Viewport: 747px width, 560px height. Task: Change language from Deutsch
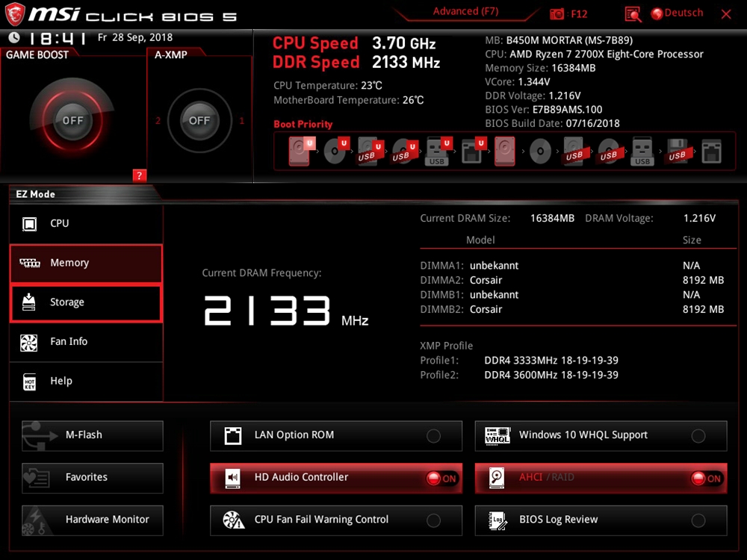point(677,13)
